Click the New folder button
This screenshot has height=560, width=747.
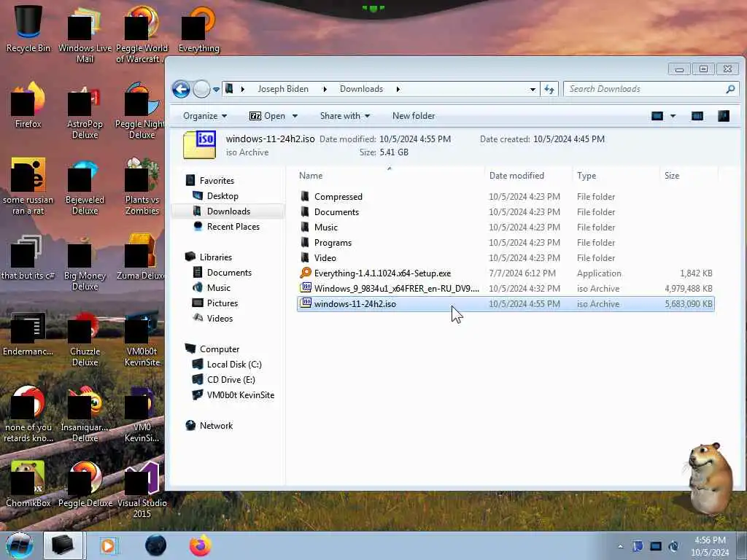[x=414, y=116]
